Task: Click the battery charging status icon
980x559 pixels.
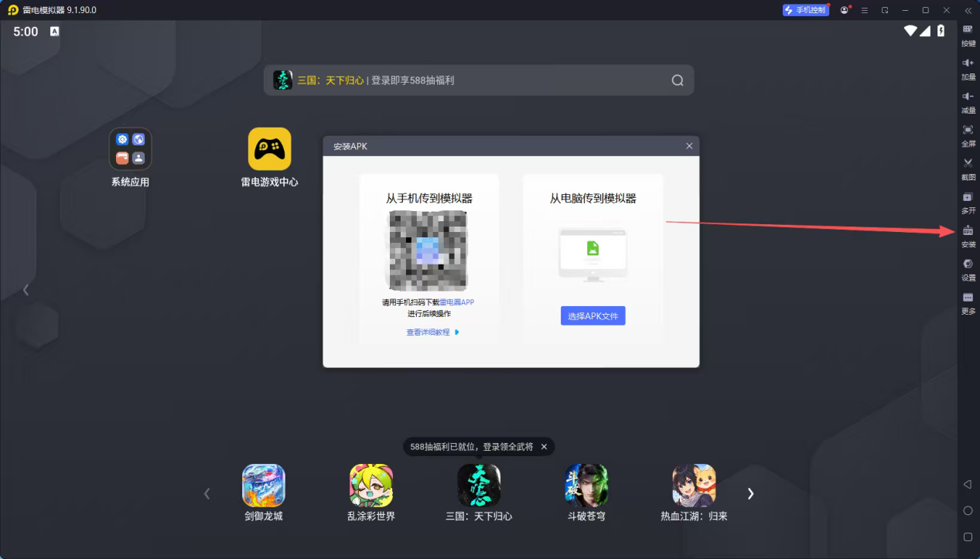Action: click(x=941, y=31)
